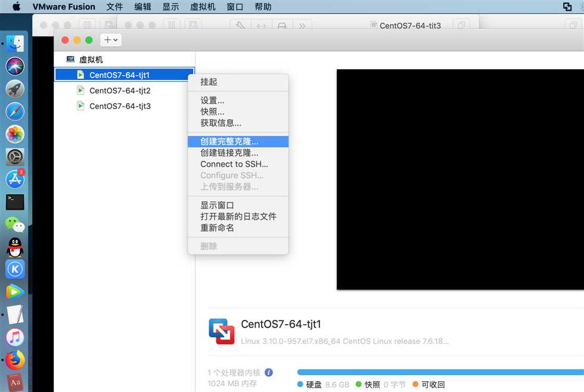Click the green 快照 legend dot

point(359,384)
